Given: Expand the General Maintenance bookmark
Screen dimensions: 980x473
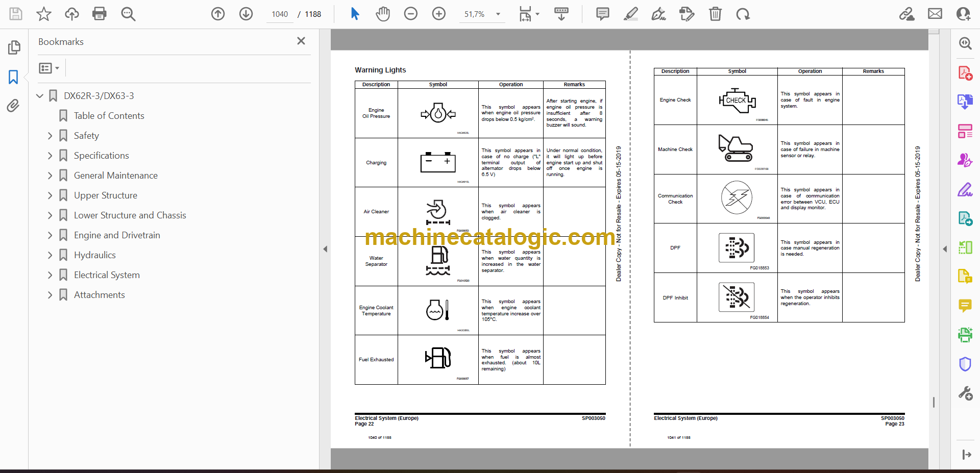Looking at the screenshot, I should pos(50,176).
